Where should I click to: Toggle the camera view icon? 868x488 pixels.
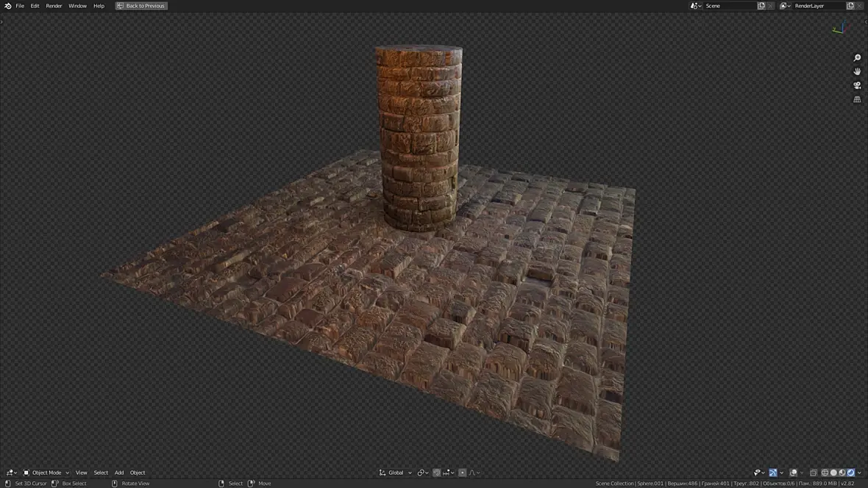pos(857,85)
